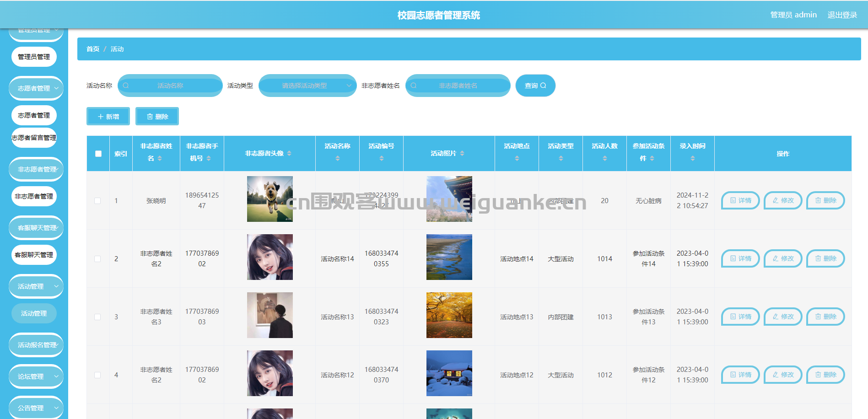
Task: Click 删除 for 活动名称13 row
Action: tap(825, 317)
